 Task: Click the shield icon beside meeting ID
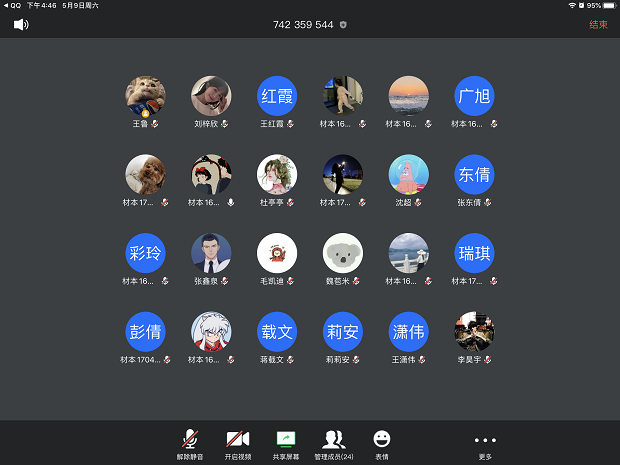[x=344, y=24]
